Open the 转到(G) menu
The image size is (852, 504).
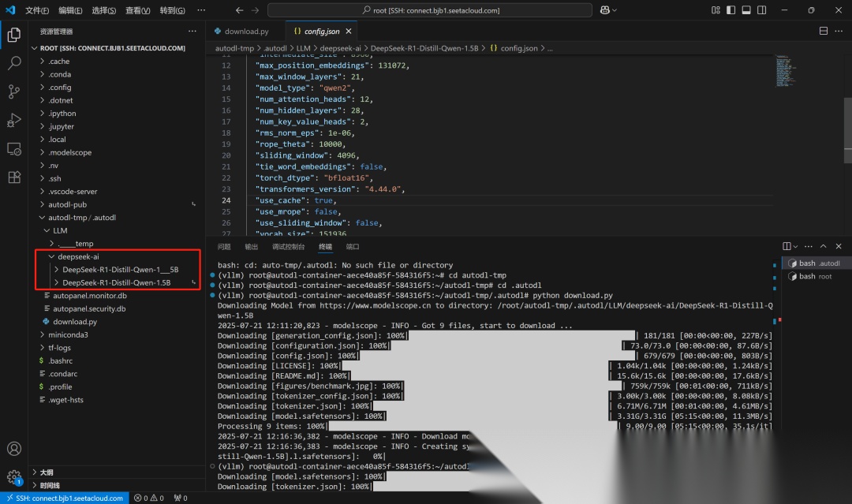[172, 10]
